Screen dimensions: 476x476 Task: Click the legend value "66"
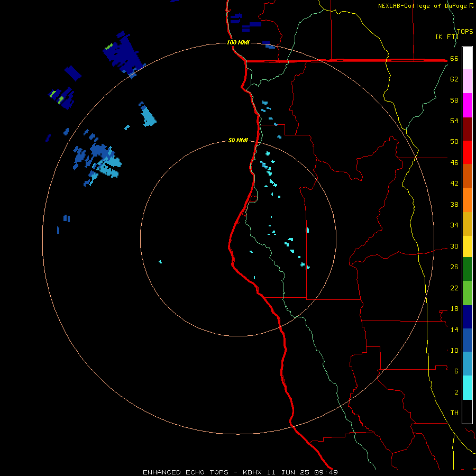click(x=454, y=59)
